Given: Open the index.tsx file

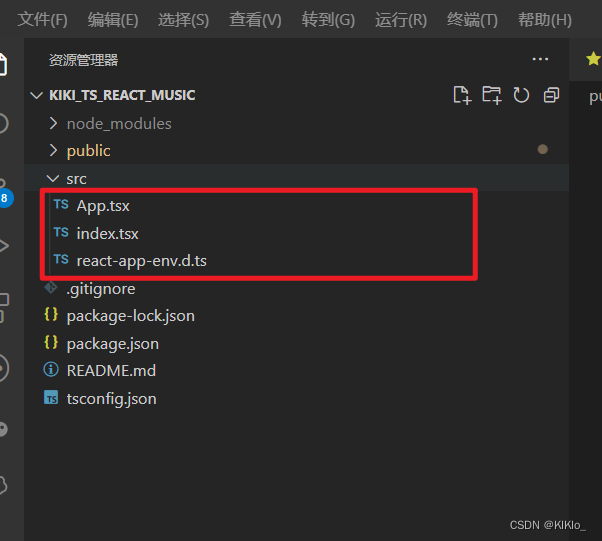Looking at the screenshot, I should click(108, 233).
